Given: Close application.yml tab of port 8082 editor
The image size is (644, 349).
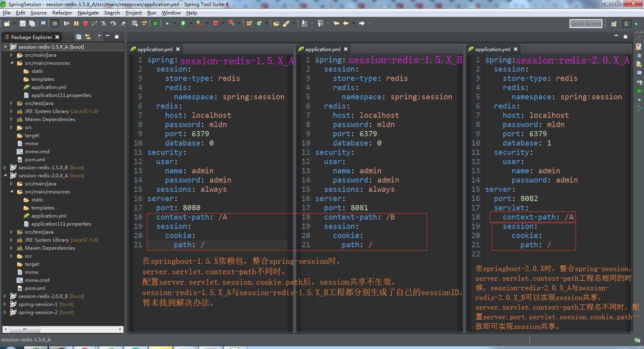Looking at the screenshot, I should click(516, 49).
